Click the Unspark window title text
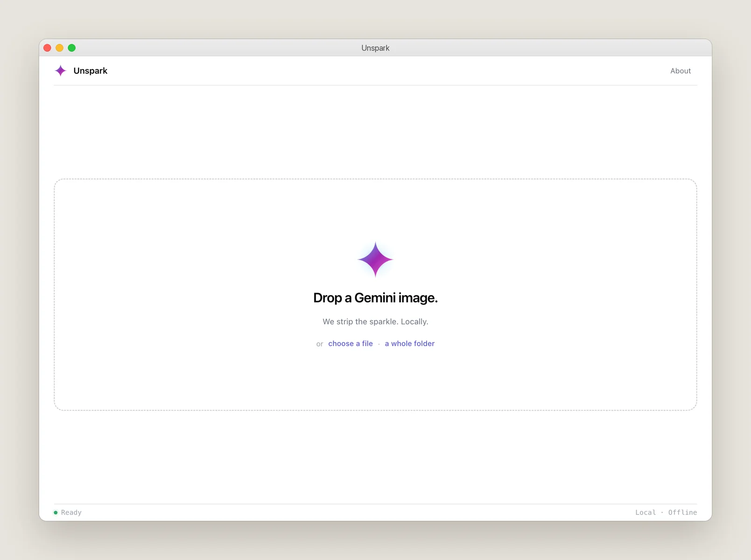The image size is (751, 560). click(x=375, y=48)
